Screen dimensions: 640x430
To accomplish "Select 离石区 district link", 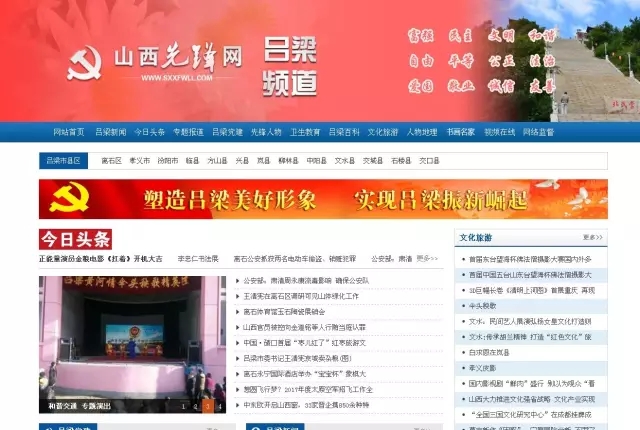I will click(111, 161).
